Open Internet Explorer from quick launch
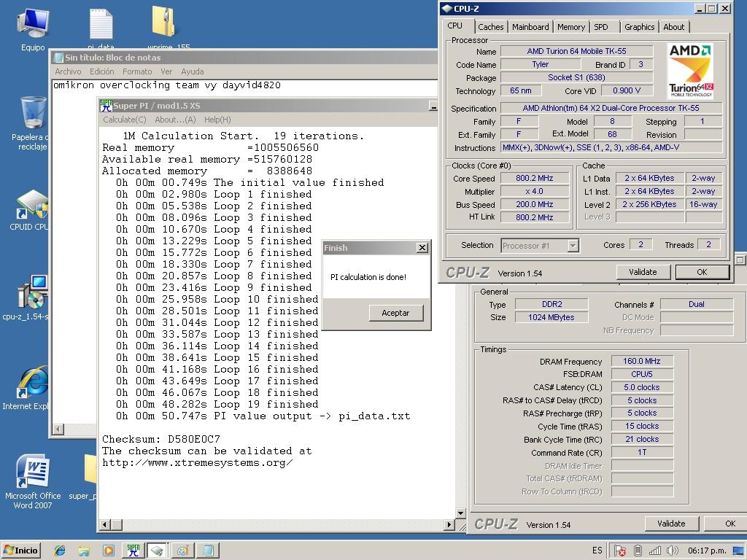747x560 pixels. pyautogui.click(x=60, y=551)
